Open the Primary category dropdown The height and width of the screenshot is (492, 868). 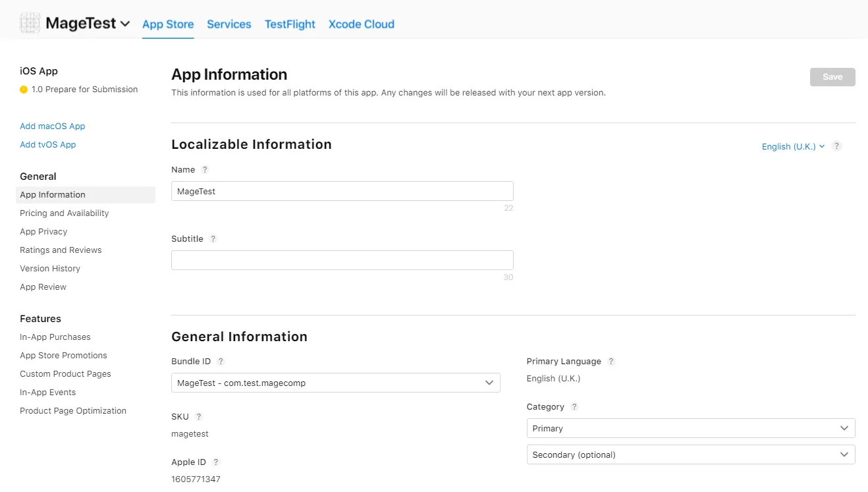click(x=690, y=428)
